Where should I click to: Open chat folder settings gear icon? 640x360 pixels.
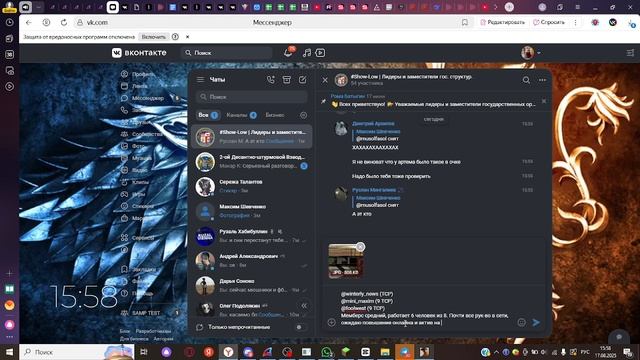(304, 115)
